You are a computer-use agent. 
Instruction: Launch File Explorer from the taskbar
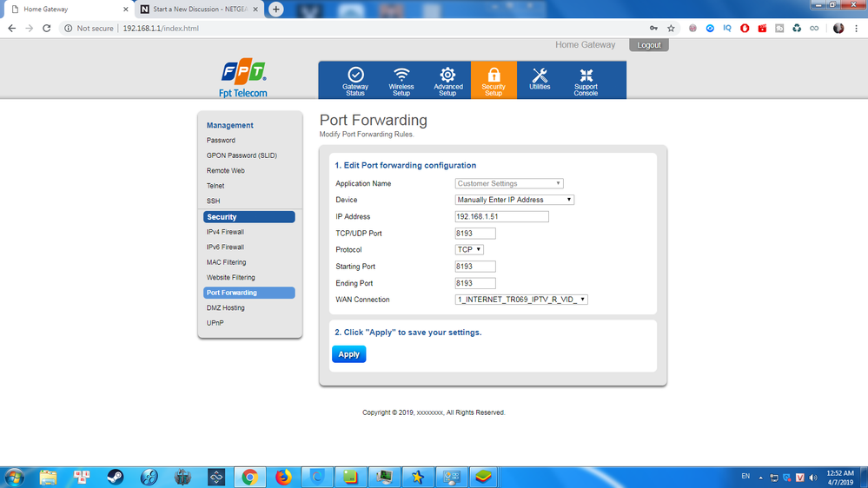coord(48,477)
